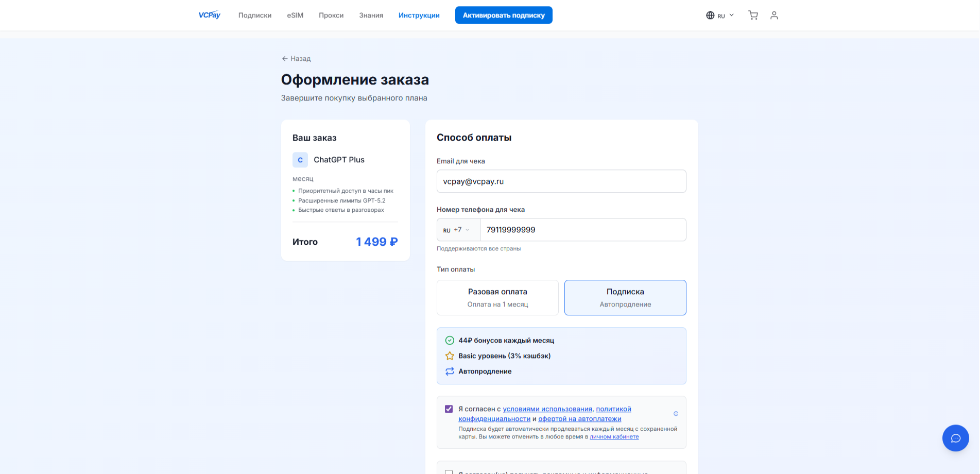Click the phone number input field
The width and height of the screenshot is (980, 474).
[x=583, y=230]
